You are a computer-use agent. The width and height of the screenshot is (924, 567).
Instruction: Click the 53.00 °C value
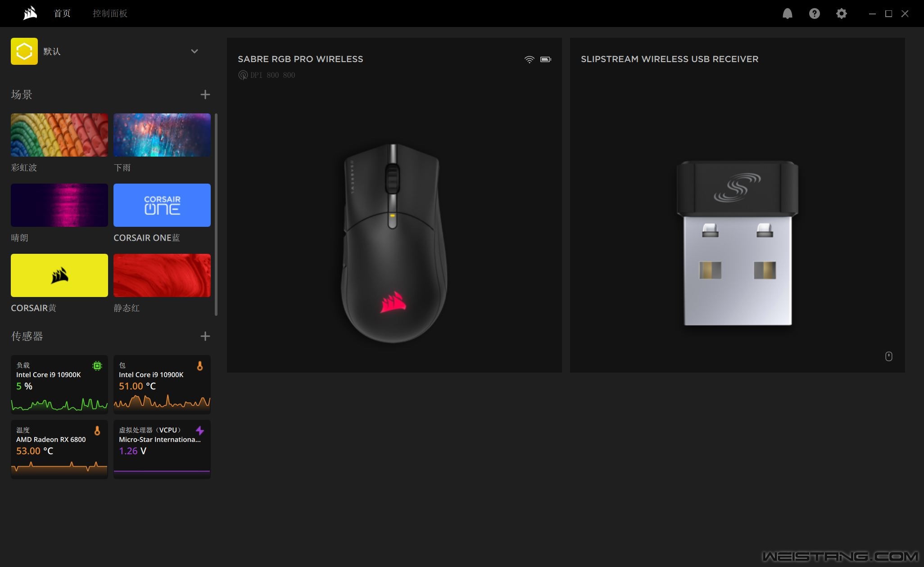coord(35,451)
